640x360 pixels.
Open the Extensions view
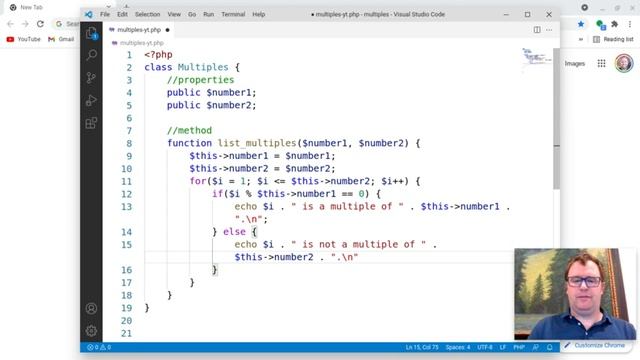tap(91, 123)
